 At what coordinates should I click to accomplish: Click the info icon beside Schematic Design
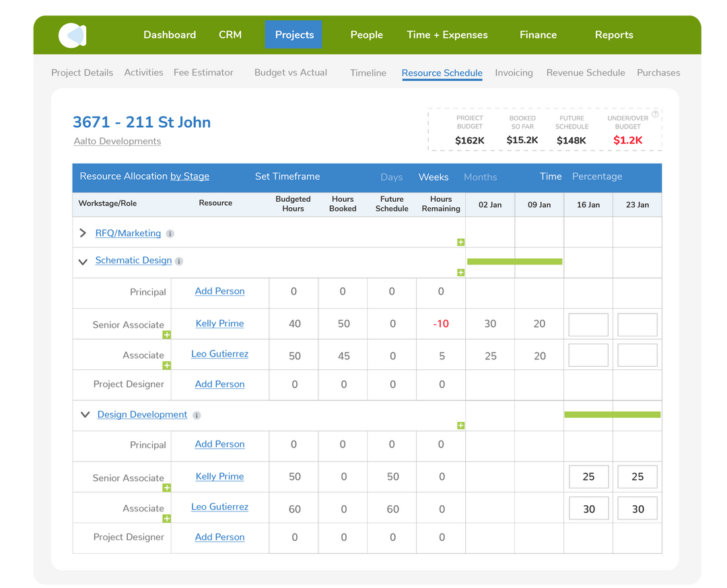click(178, 260)
